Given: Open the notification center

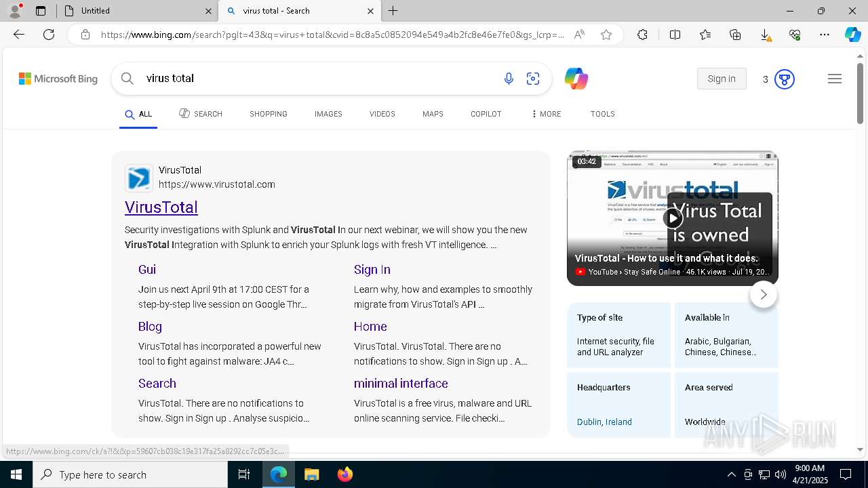Looking at the screenshot, I should (846, 474).
